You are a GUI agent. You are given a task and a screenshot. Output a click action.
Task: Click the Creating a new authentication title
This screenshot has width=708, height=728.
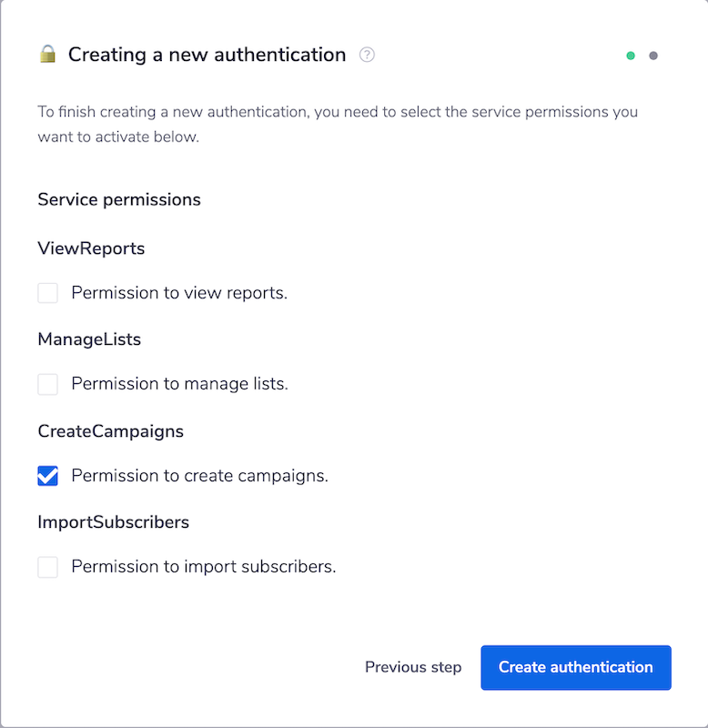tap(209, 55)
